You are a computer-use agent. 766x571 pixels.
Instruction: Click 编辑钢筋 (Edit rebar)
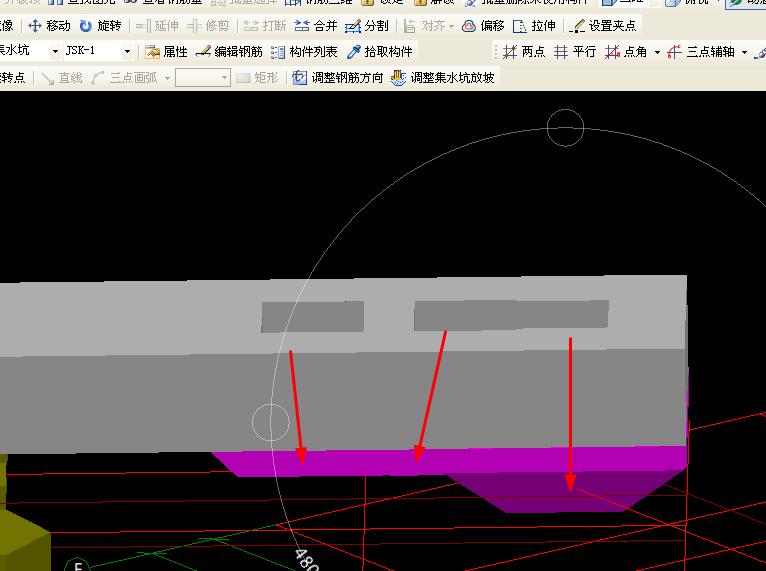229,51
